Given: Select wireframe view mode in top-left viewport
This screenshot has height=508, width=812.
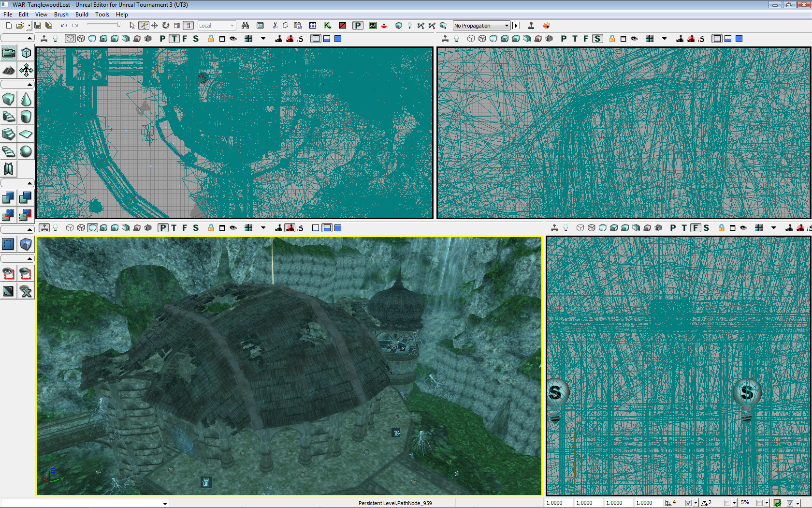Looking at the screenshot, I should [70, 39].
